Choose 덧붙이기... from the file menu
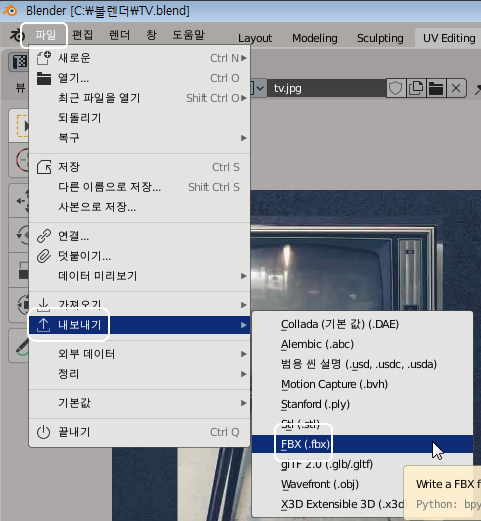Viewport: 481px width, 521px height. (140, 256)
